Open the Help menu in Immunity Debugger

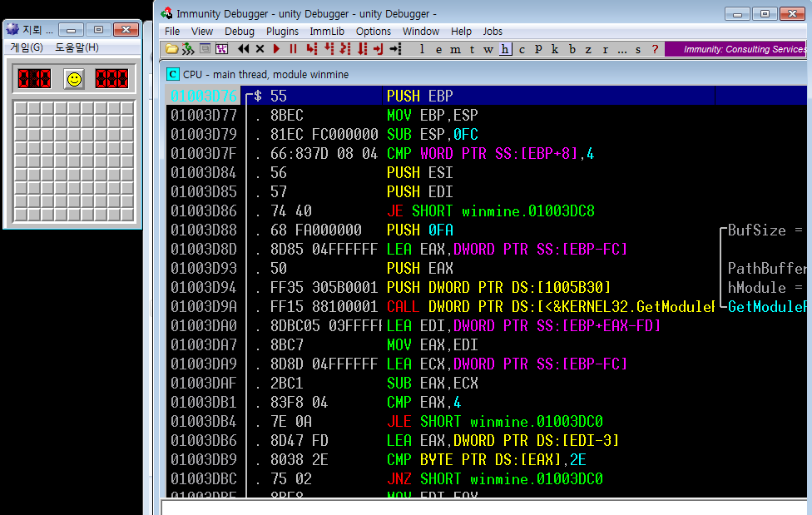(461, 31)
